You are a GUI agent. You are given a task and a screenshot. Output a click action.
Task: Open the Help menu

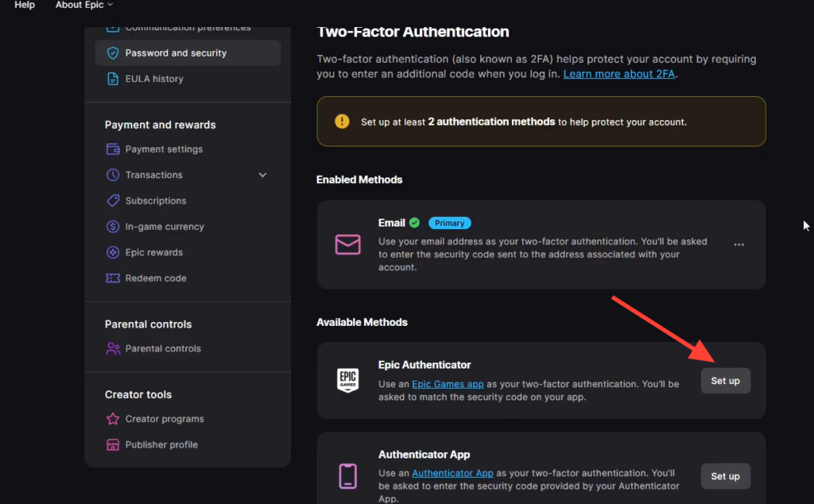tap(25, 5)
